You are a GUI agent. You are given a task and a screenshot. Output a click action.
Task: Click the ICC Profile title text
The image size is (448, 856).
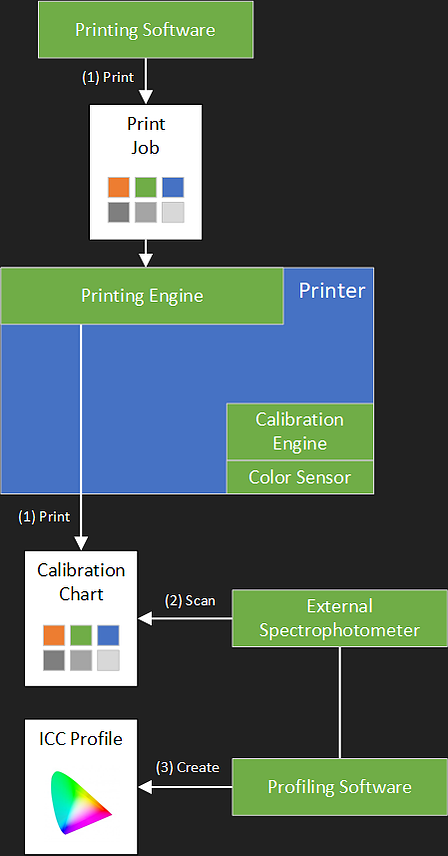click(x=81, y=739)
